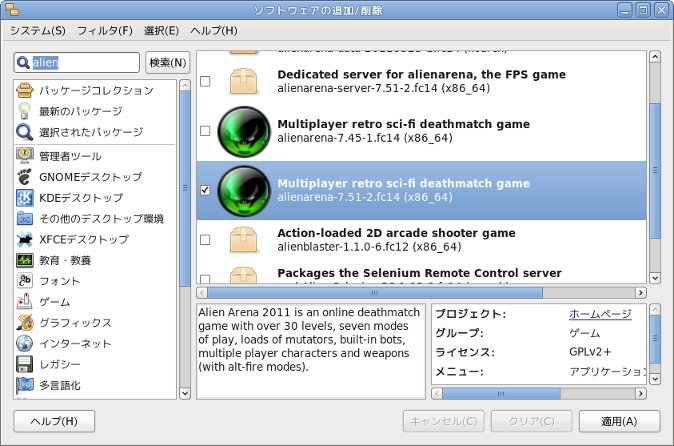
Task: Open the システム(S) menu
Action: (x=38, y=31)
